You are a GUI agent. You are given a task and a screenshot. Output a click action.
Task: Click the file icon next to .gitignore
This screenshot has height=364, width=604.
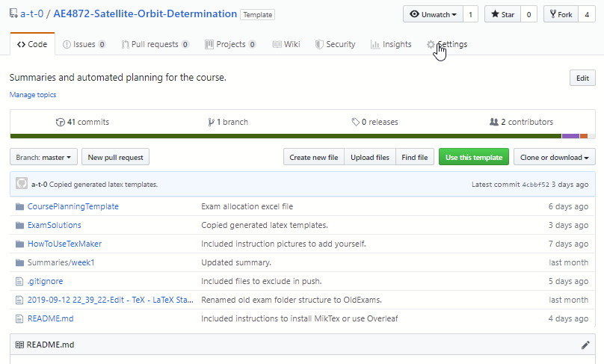pos(19,282)
